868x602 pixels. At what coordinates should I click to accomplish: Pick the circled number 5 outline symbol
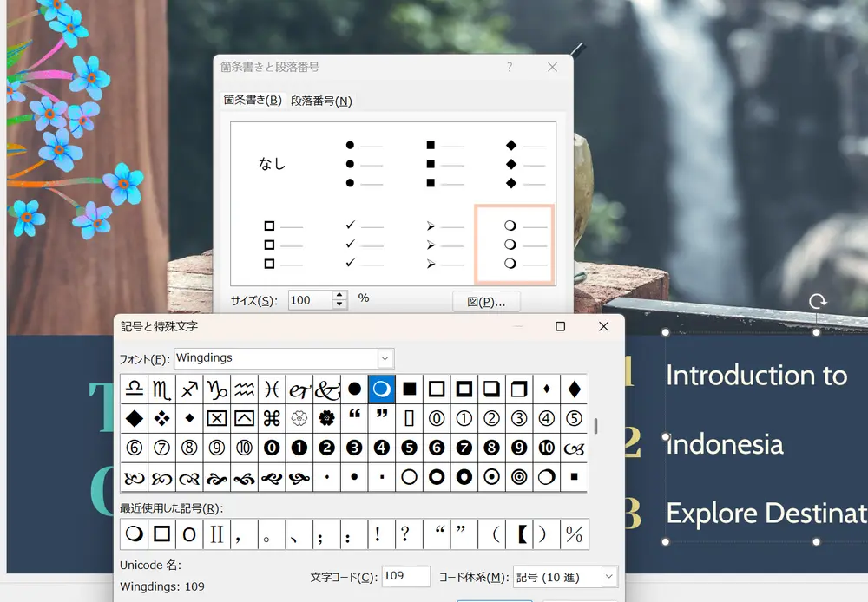[574, 418]
